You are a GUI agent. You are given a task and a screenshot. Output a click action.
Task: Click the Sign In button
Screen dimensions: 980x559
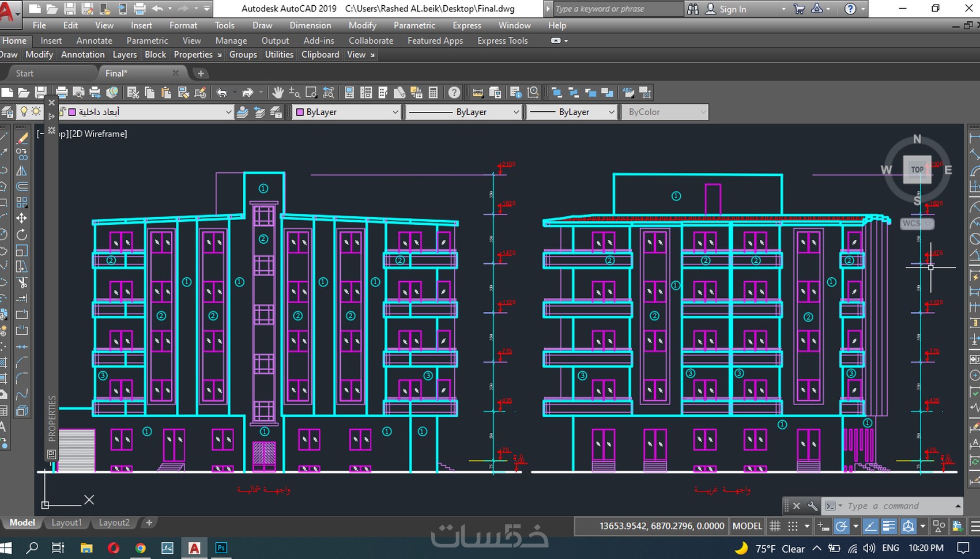click(x=732, y=9)
